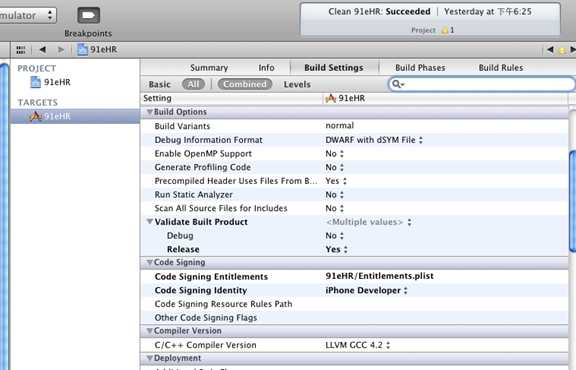Open the related files grid icon
Image resolution: width=576 pixels, height=370 pixels.
point(21,50)
